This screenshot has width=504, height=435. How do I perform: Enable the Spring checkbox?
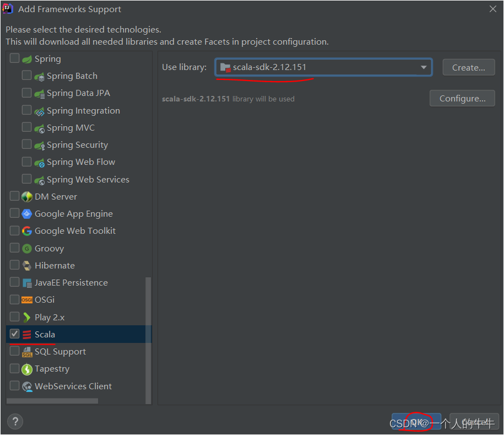pyautogui.click(x=14, y=58)
